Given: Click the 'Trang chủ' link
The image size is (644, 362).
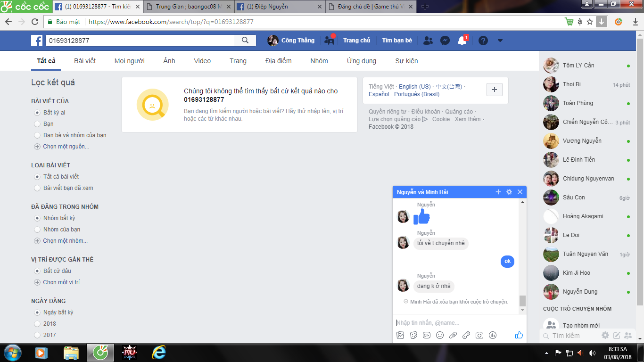Looking at the screenshot, I should (356, 41).
